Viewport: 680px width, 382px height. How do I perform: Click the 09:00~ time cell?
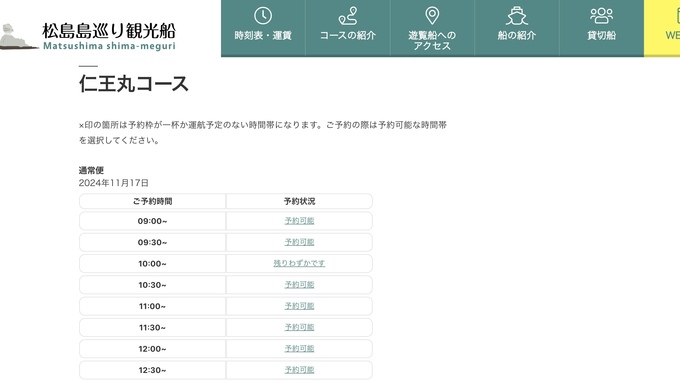click(x=152, y=221)
